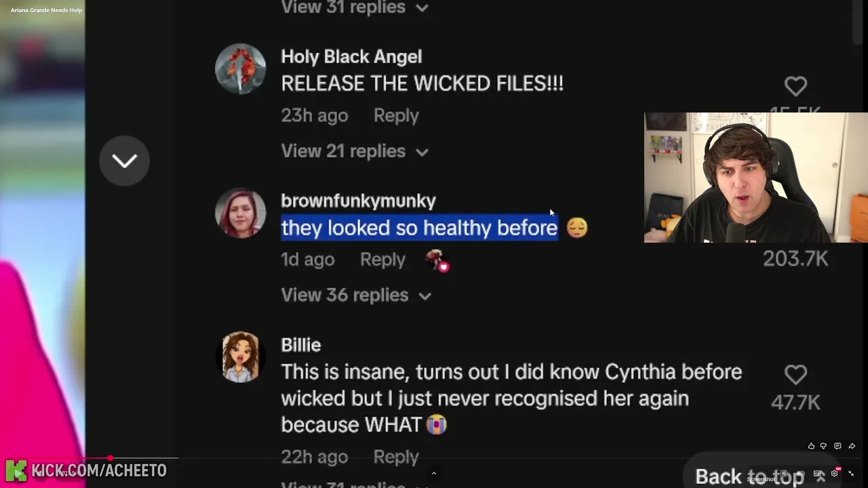Expand View 21 replies under Holy Black Angel
This screenshot has width=868, height=488.
click(x=355, y=151)
